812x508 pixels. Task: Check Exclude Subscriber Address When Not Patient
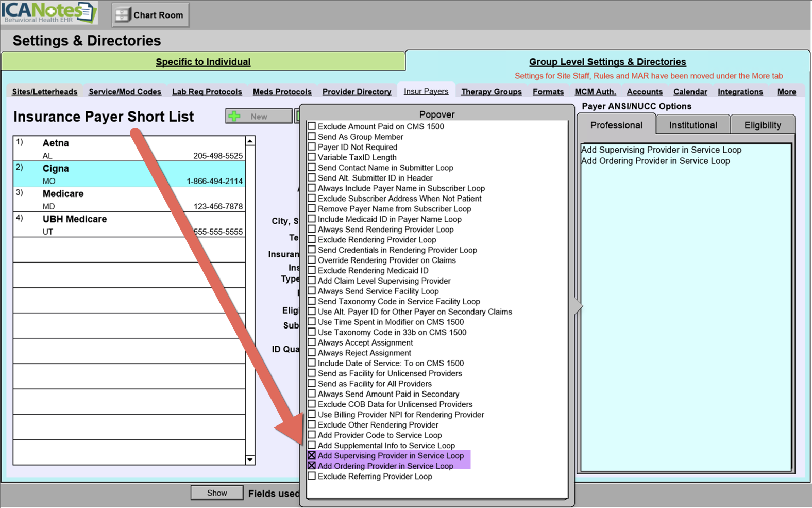(x=312, y=198)
